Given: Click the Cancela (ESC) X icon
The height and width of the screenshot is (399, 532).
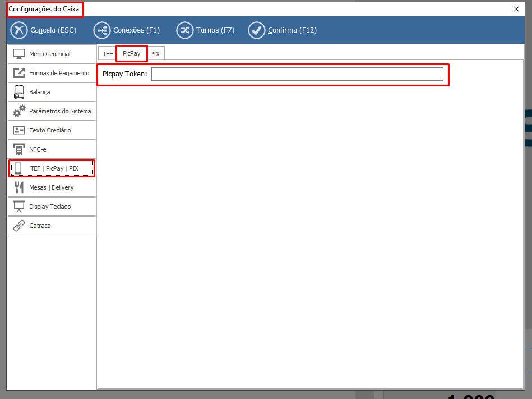Looking at the screenshot, I should [x=19, y=30].
